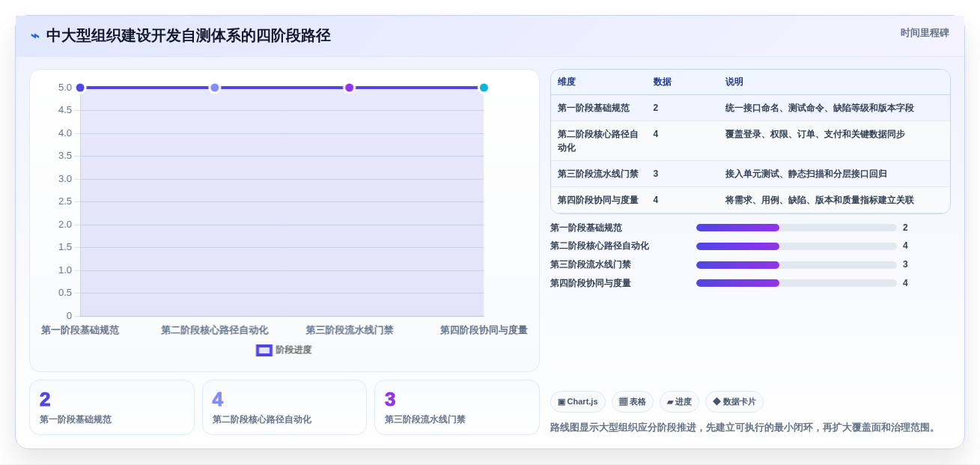
Task: Click the x-axis label 第四阶段协同与度量
Action: (x=484, y=330)
